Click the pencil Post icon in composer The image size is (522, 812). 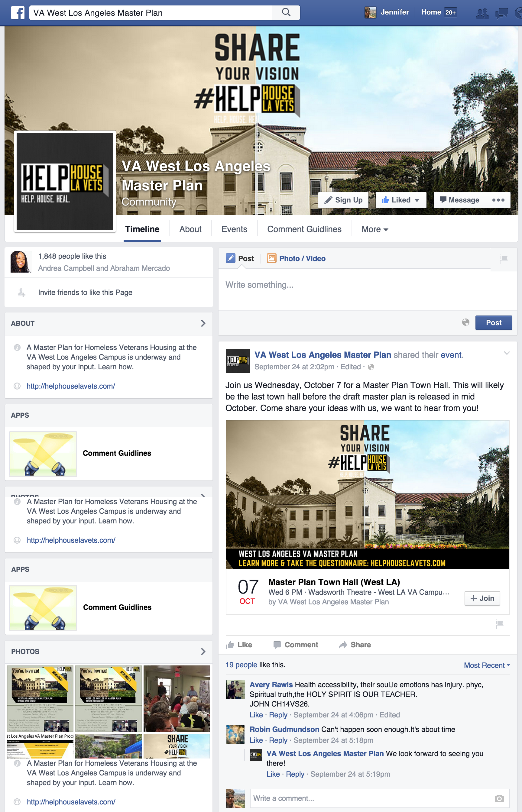231,258
